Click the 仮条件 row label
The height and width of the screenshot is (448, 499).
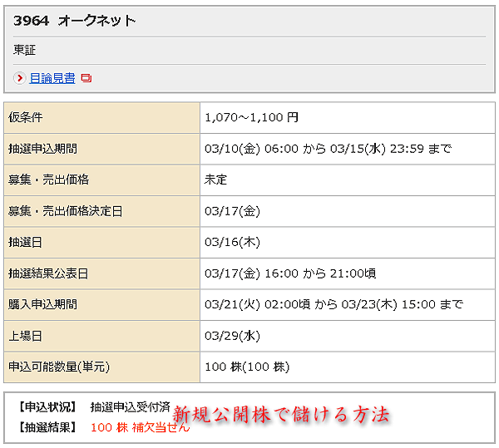click(x=26, y=117)
